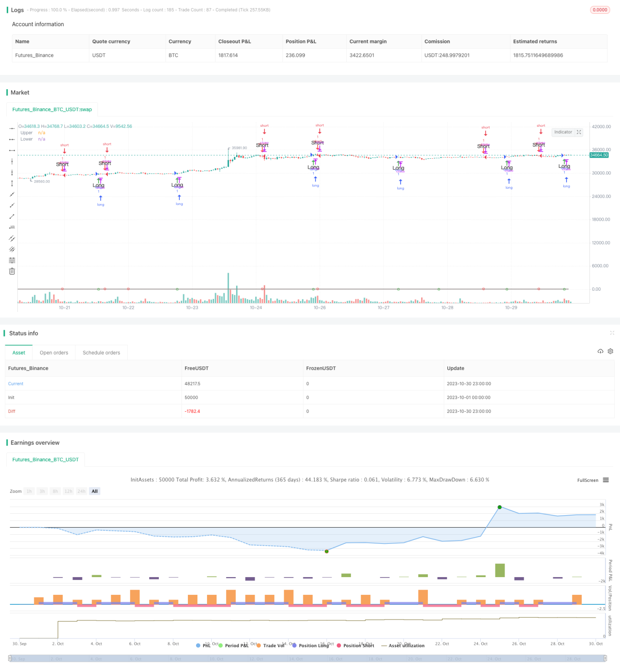Collapse the Status info panel
This screenshot has height=672, width=620.
click(612, 333)
